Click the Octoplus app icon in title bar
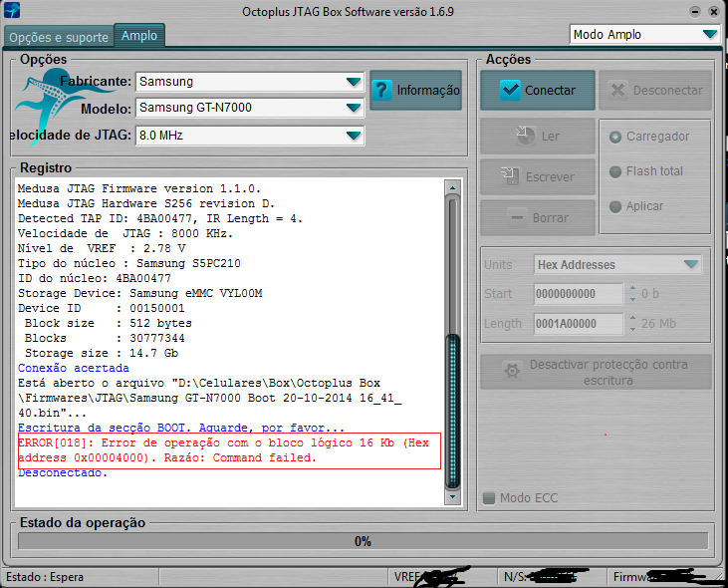 pos(12,10)
